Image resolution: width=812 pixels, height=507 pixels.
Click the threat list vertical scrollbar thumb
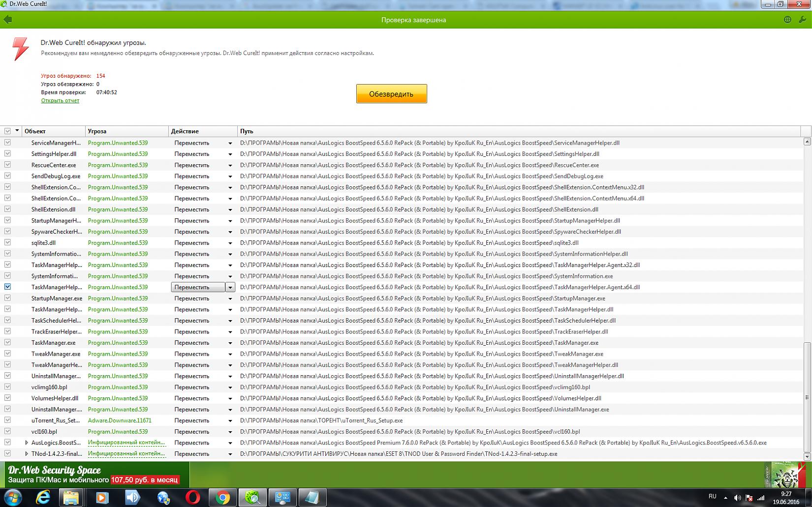[x=807, y=397]
